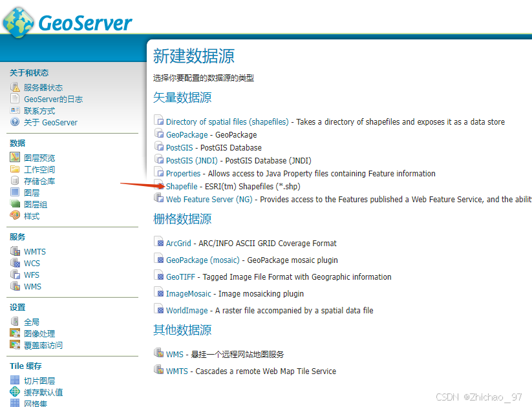Choose ArcGrid raster source
Image resolution: width=532 pixels, height=407 pixels.
click(x=178, y=243)
